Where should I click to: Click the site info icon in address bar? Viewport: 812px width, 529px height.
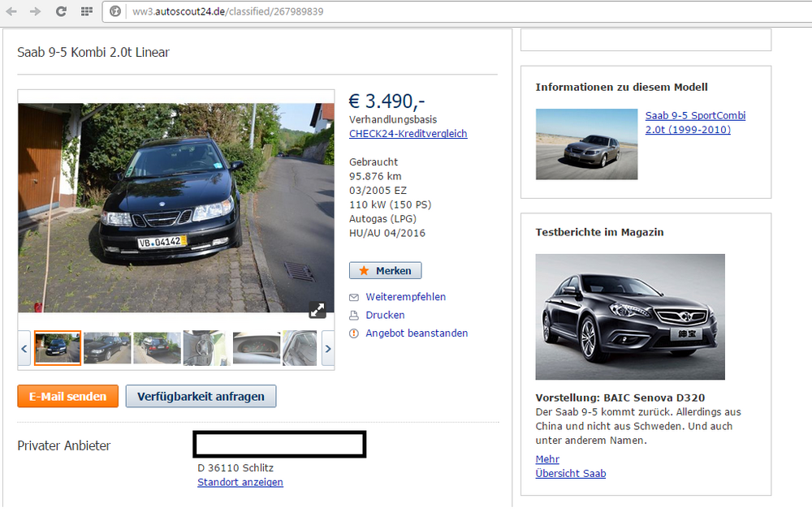[x=115, y=11]
